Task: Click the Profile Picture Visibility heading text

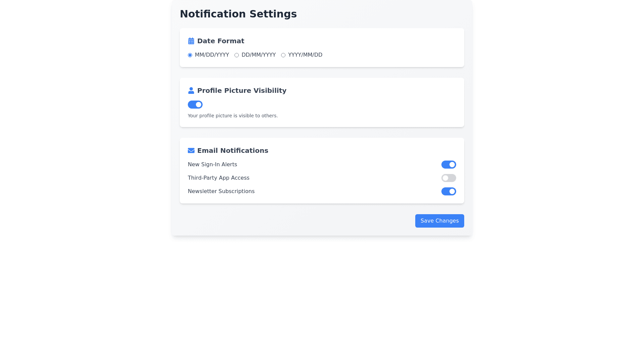Action: [241, 90]
